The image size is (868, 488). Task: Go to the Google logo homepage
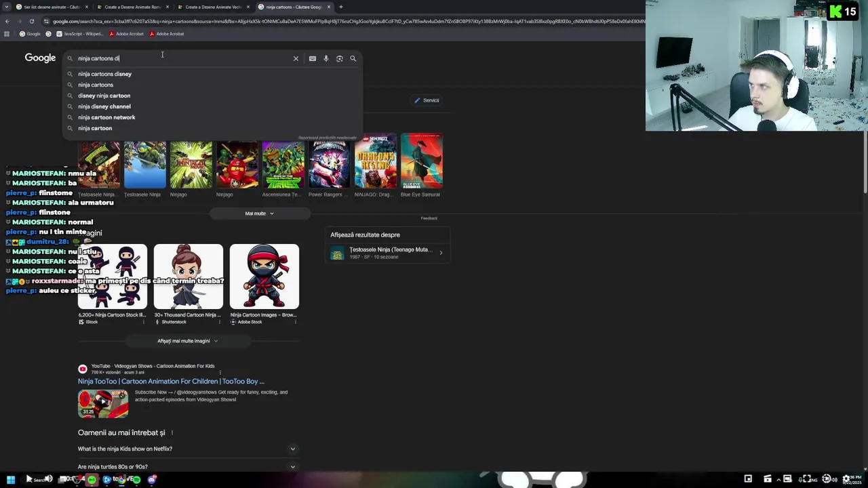(40, 58)
